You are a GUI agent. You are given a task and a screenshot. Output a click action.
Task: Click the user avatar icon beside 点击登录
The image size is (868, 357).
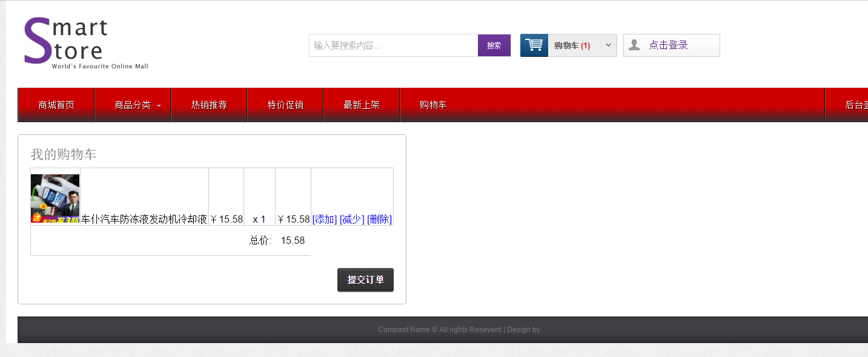(x=634, y=45)
